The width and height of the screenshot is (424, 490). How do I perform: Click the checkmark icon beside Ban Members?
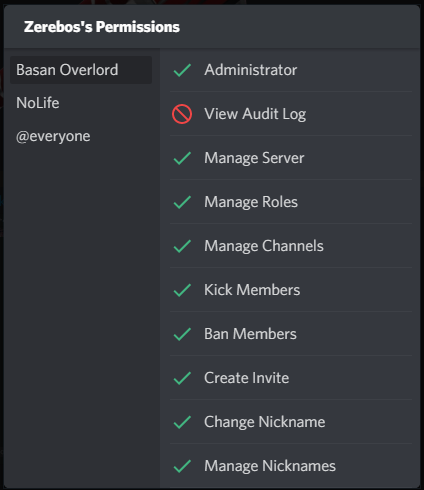coord(182,334)
